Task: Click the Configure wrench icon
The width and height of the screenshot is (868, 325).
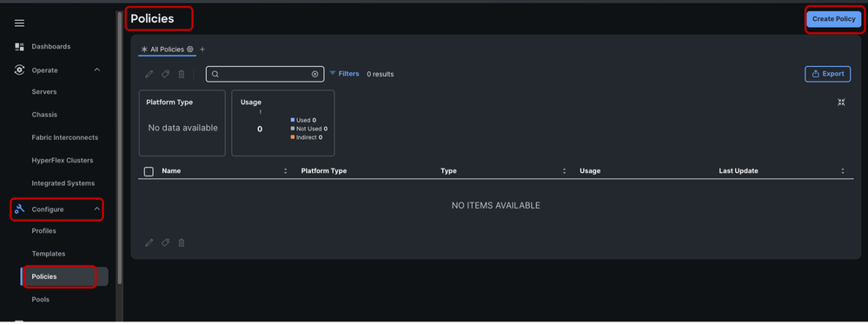Action: pyautogui.click(x=19, y=209)
